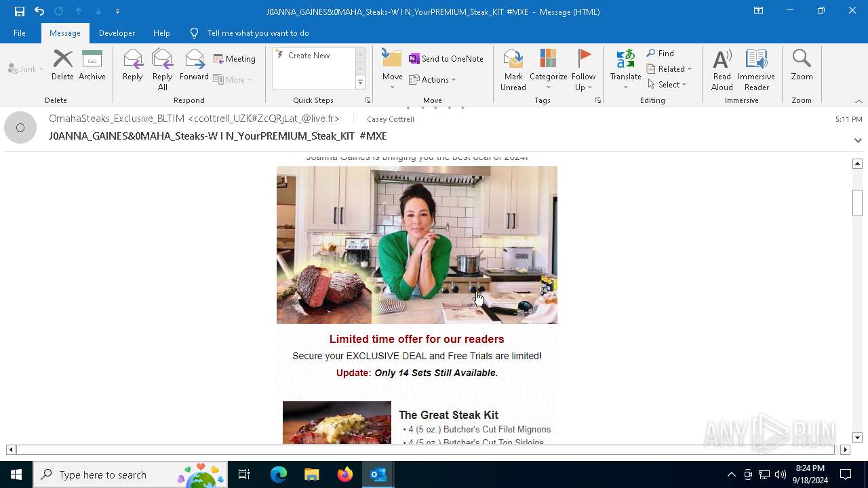Open the Follow Up flag menu
This screenshot has width=868, height=488.
pos(583,70)
